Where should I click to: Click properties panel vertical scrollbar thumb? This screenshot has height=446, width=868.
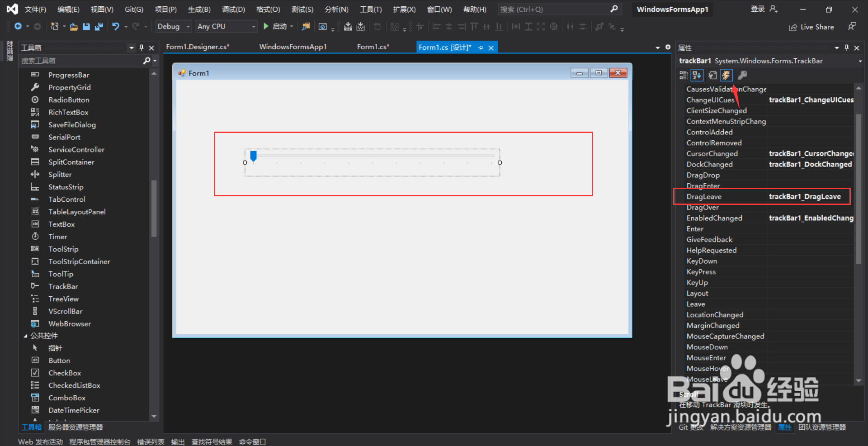click(x=859, y=189)
